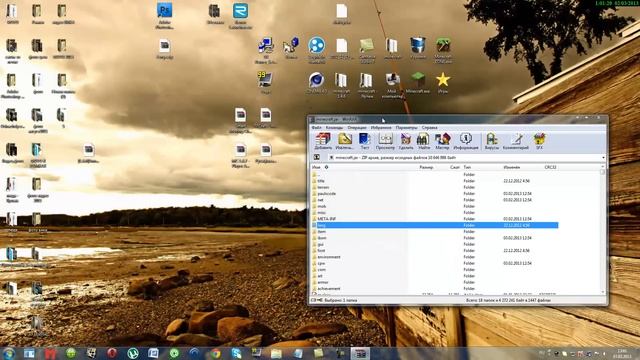The height and width of the screenshot is (360, 640).
Task: Go up one level in archive
Action: click(x=316, y=158)
